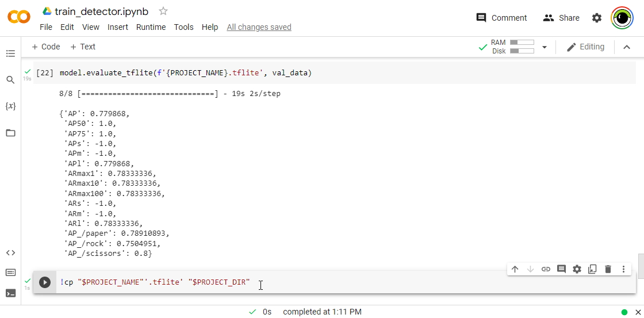
Task: Delete the selected cell
Action: point(608,269)
